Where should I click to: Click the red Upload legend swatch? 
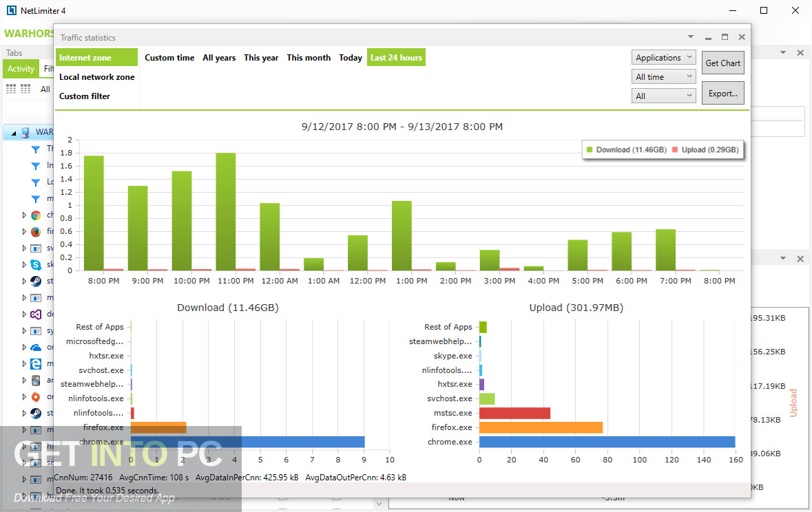pos(675,149)
